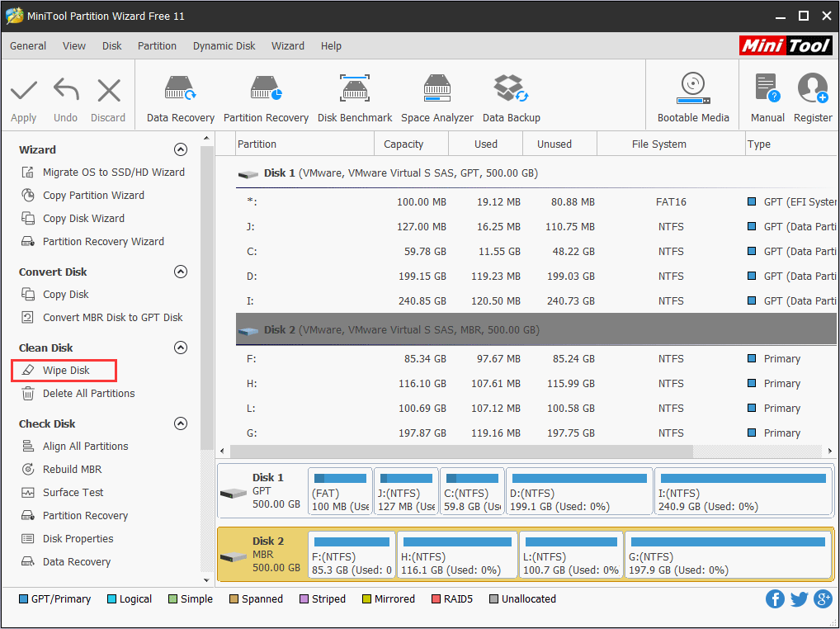Screen dimensions: 840x629
Task: Click the H:(NTFS) block in Disk 2 map
Action: [457, 555]
